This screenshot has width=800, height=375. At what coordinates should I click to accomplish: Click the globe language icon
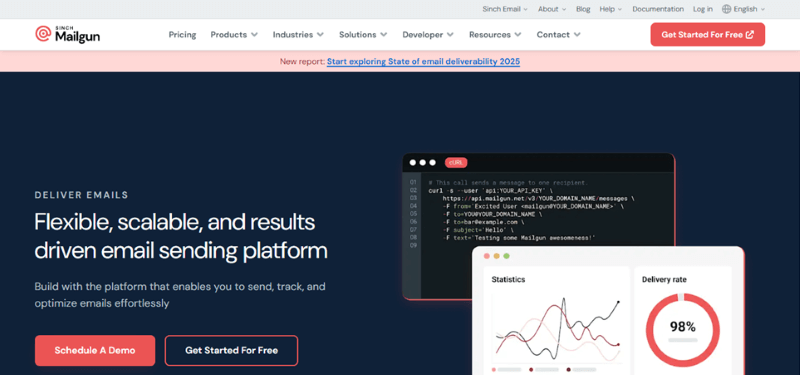(x=727, y=9)
